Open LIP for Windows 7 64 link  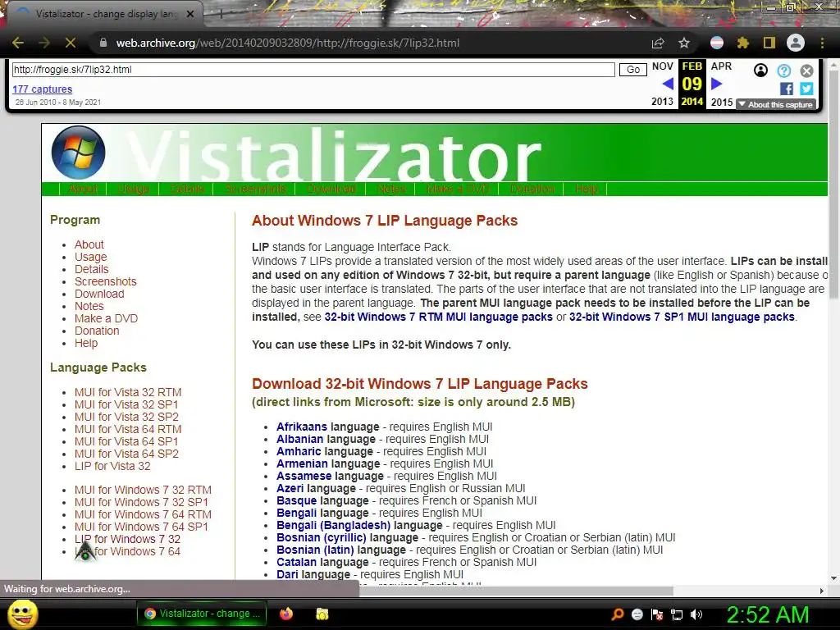click(x=127, y=551)
